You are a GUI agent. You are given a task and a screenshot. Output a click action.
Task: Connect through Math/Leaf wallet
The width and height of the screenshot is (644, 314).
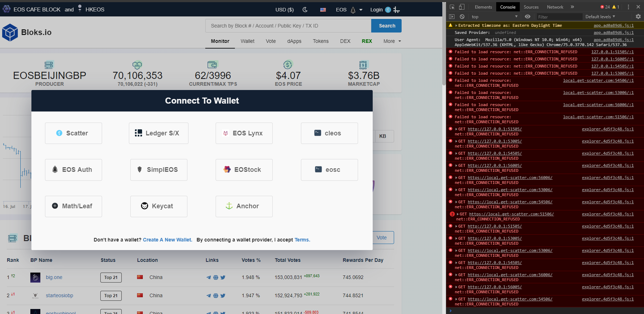74,206
